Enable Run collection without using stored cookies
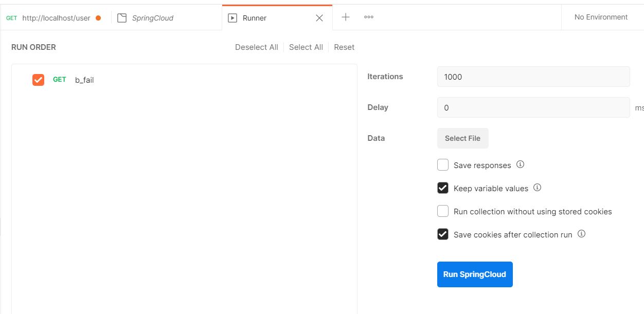 [x=443, y=211]
